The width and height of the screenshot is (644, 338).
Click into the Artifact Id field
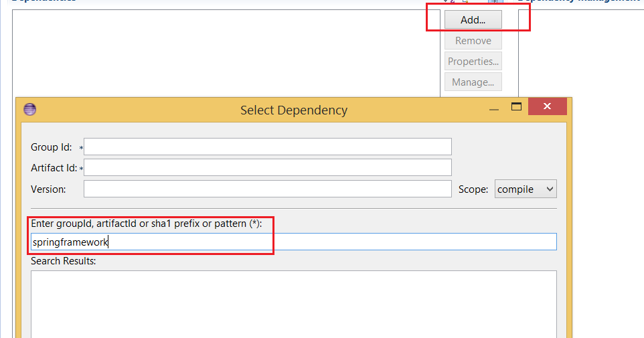267,167
